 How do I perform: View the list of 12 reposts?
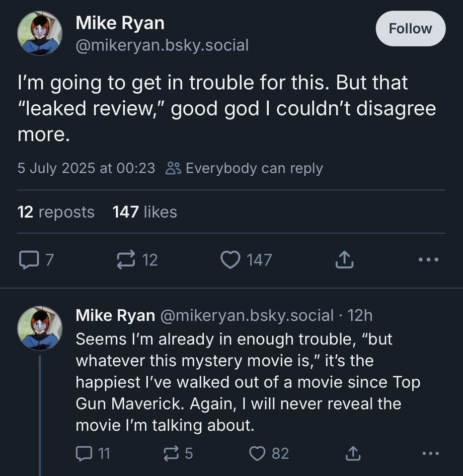56,212
